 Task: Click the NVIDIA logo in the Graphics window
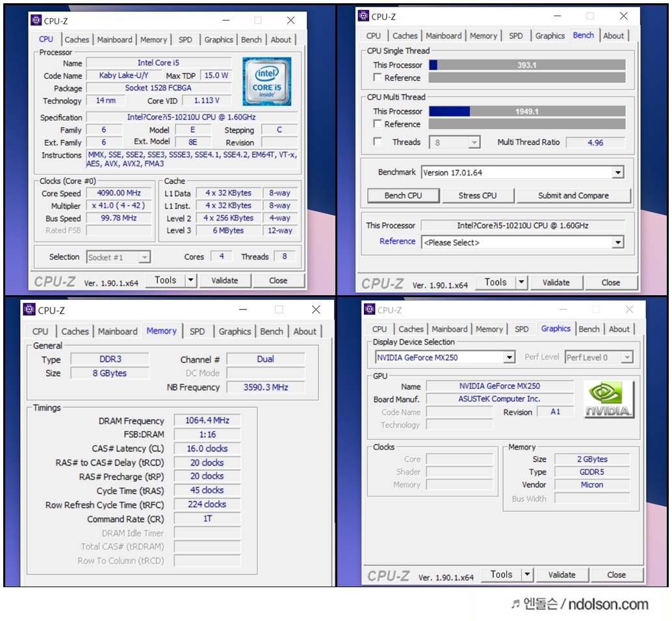coord(608,400)
